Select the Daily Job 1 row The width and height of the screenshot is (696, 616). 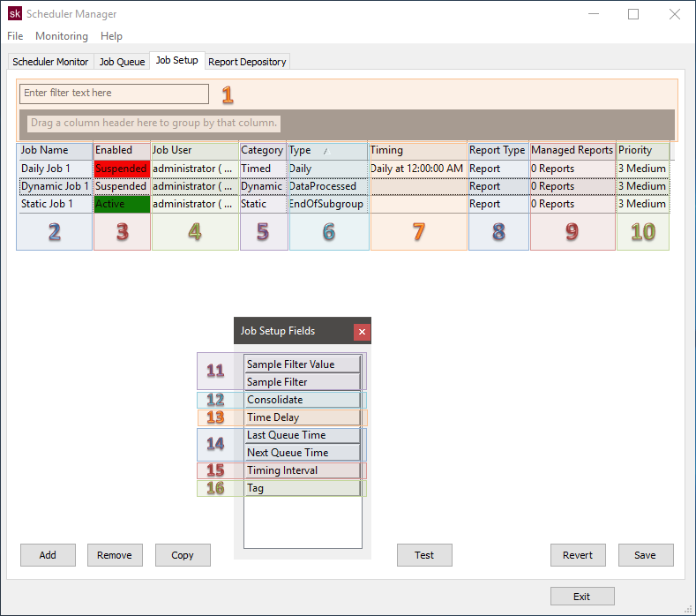[x=54, y=169]
